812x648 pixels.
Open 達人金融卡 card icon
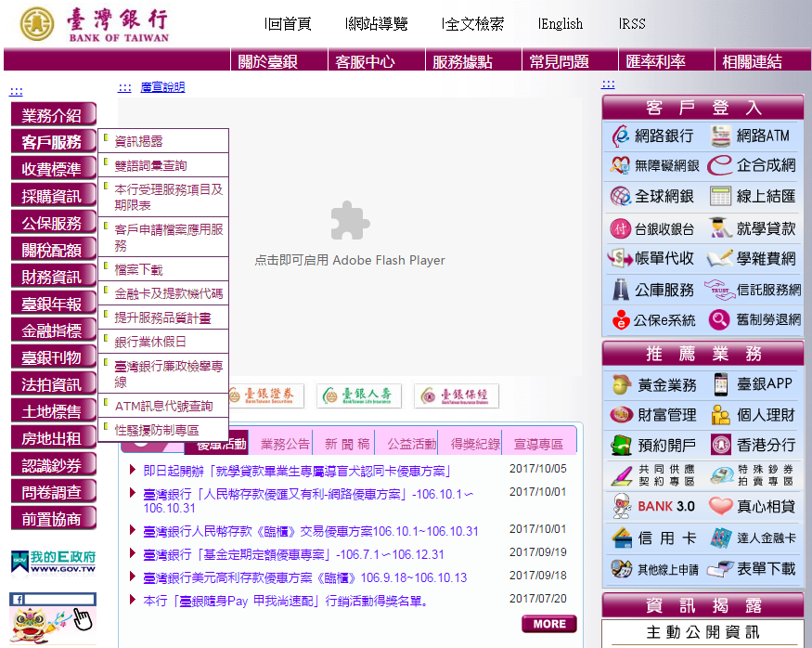(720, 538)
